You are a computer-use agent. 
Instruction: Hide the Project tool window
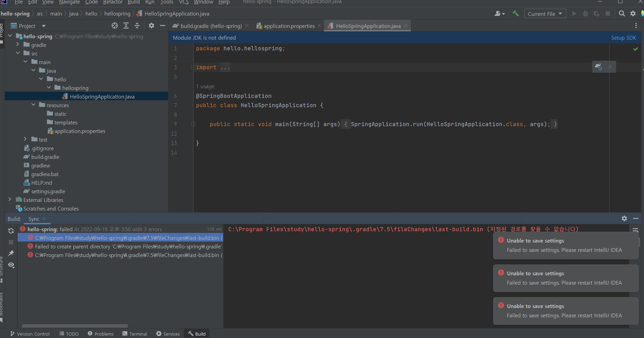163,25
